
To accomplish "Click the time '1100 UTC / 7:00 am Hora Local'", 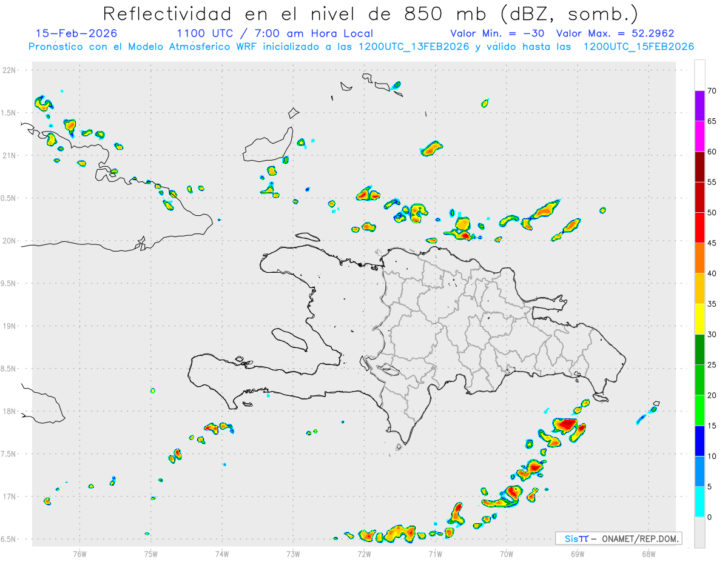I will click(275, 33).
